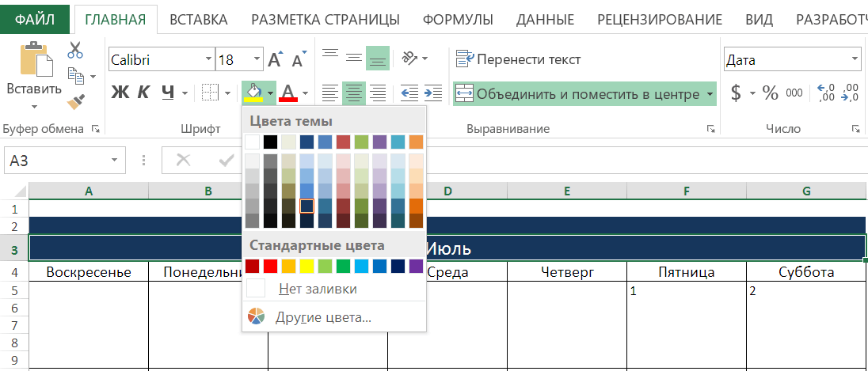
Task: Select the Суббота header cell
Action: click(x=806, y=272)
